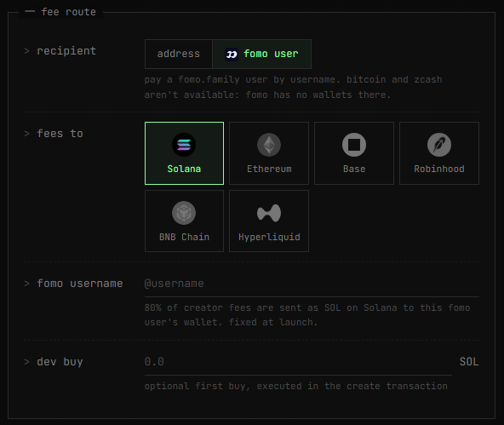Choose Base as the fees chain

coord(354,153)
